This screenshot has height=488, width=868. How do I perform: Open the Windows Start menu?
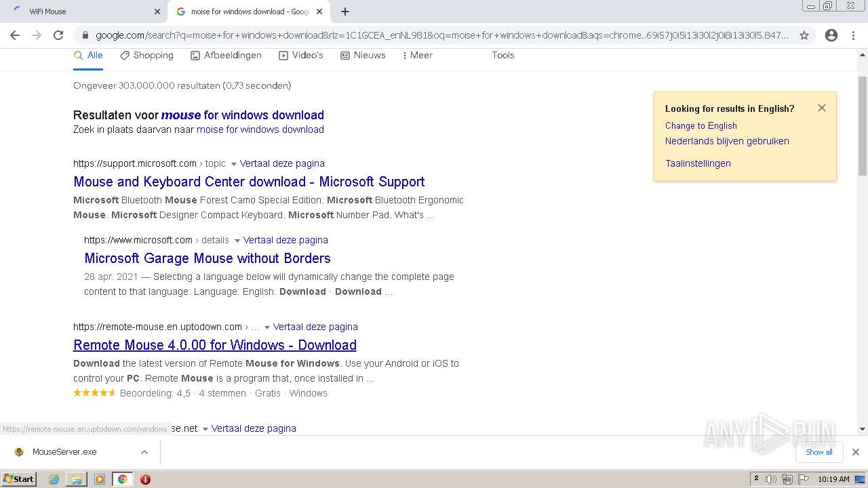pos(19,479)
